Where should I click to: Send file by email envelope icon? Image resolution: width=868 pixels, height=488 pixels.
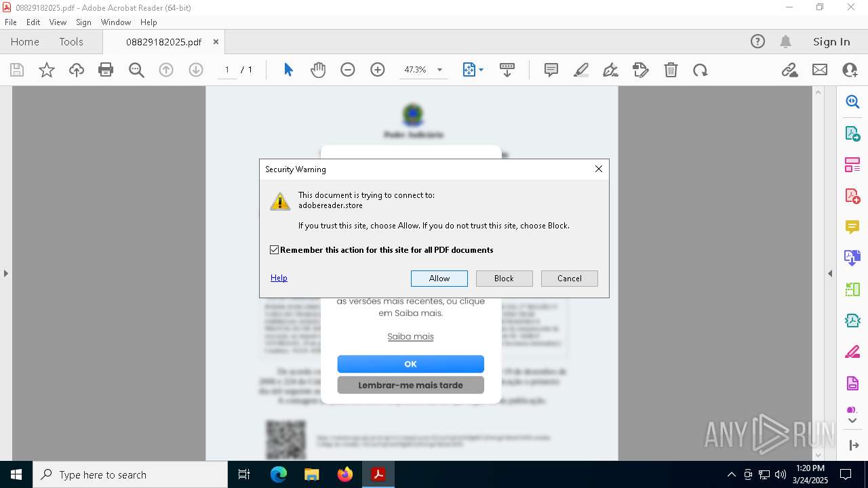coord(820,70)
